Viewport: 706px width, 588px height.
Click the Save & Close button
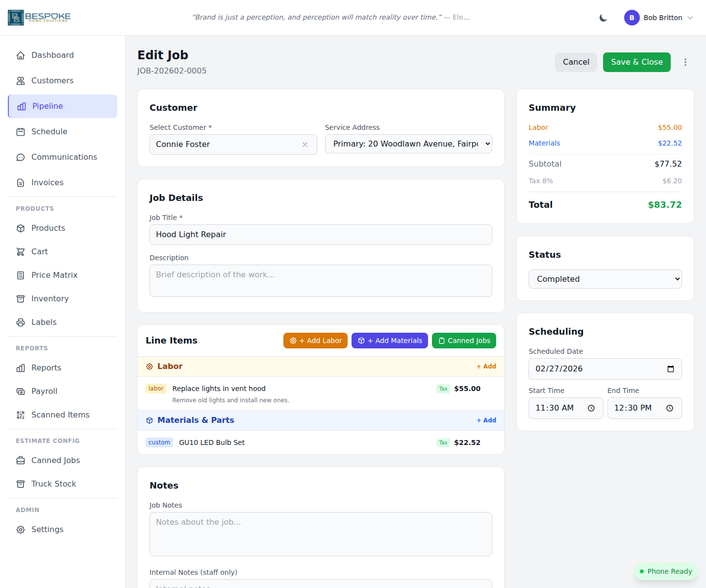(636, 62)
